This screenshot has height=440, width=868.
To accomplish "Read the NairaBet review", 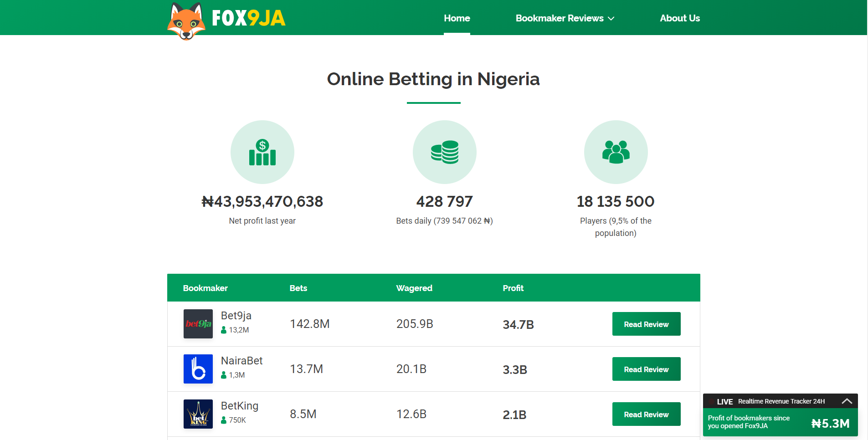I will (x=647, y=369).
